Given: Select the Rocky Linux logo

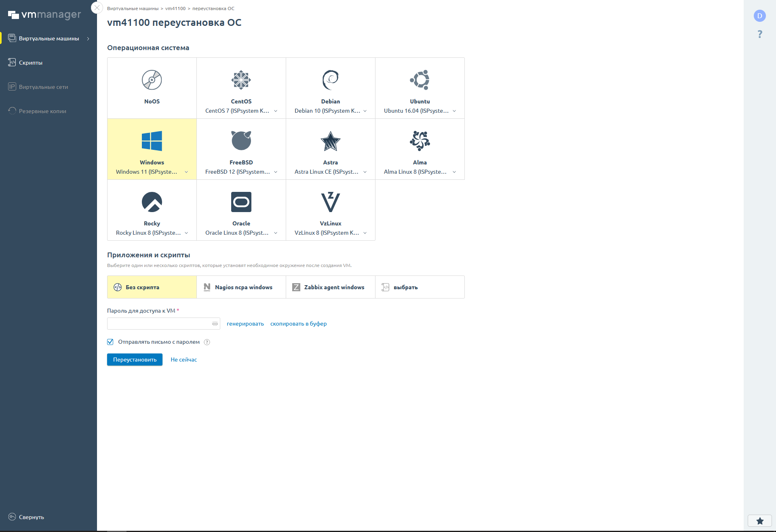Looking at the screenshot, I should coord(152,202).
